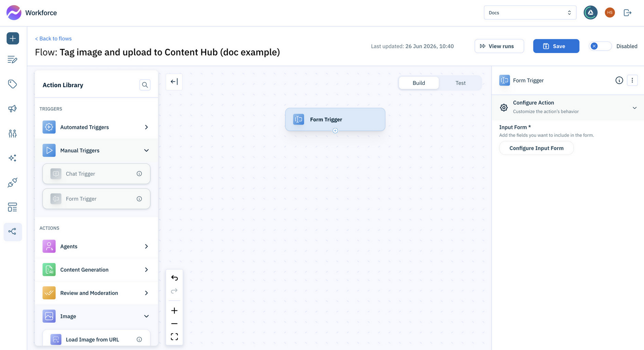This screenshot has width=644, height=350.
Task: Collapse Manual Triggers category
Action: (96, 151)
